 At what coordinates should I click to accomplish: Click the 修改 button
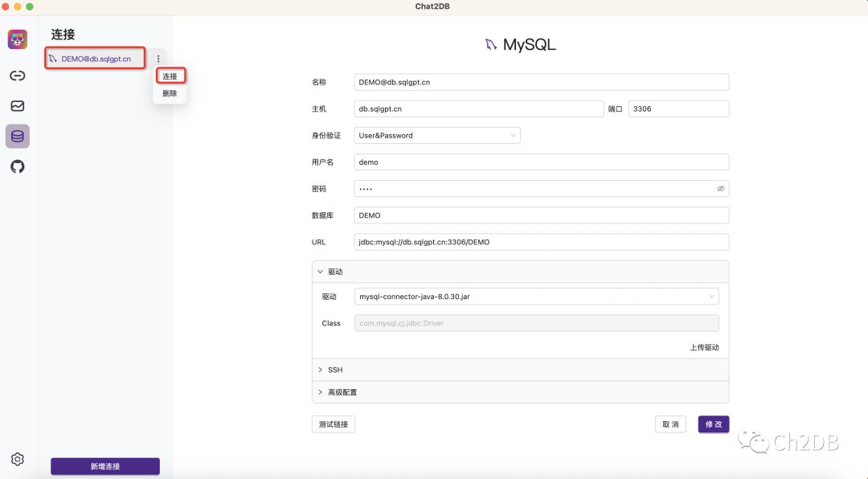pos(714,424)
